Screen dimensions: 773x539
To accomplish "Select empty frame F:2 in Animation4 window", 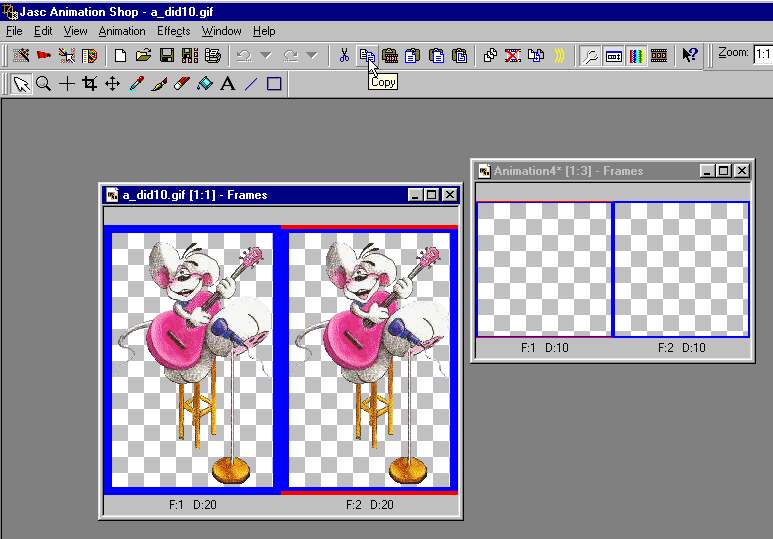I will 681,269.
